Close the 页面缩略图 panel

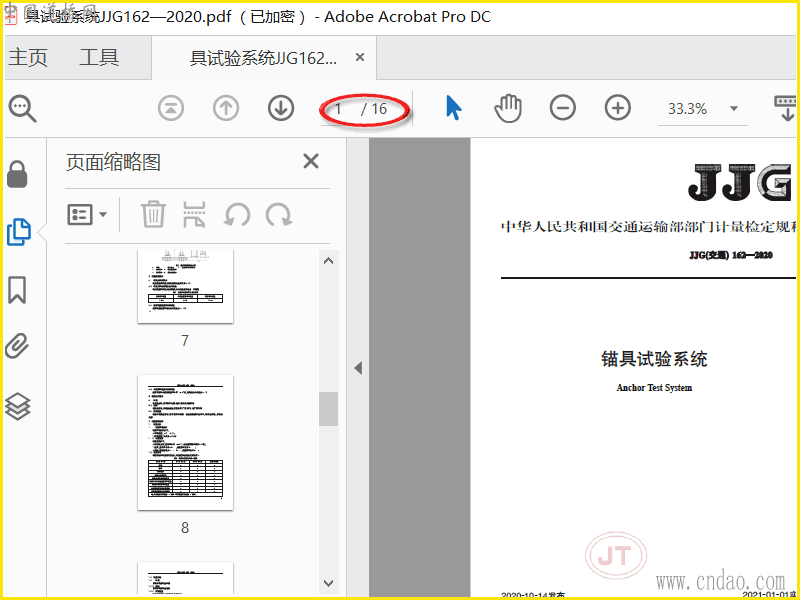311,162
